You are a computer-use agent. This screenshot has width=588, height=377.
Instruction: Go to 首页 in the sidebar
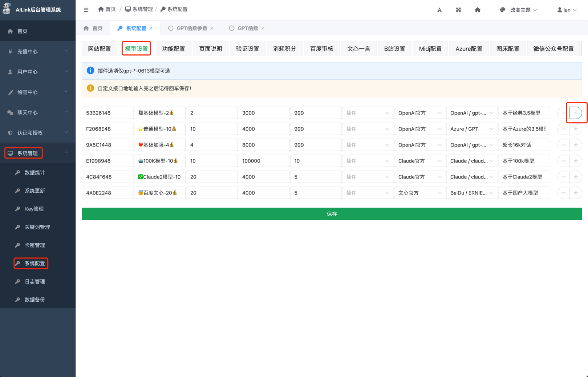[x=38, y=31]
